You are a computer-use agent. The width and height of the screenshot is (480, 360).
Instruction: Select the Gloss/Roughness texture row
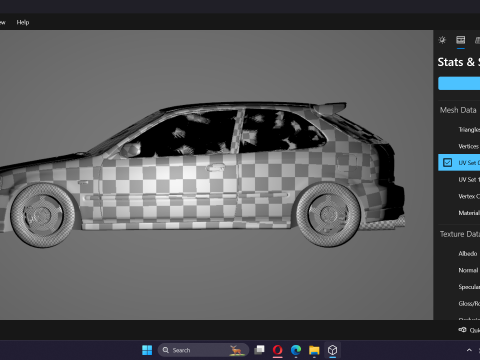tap(459, 304)
